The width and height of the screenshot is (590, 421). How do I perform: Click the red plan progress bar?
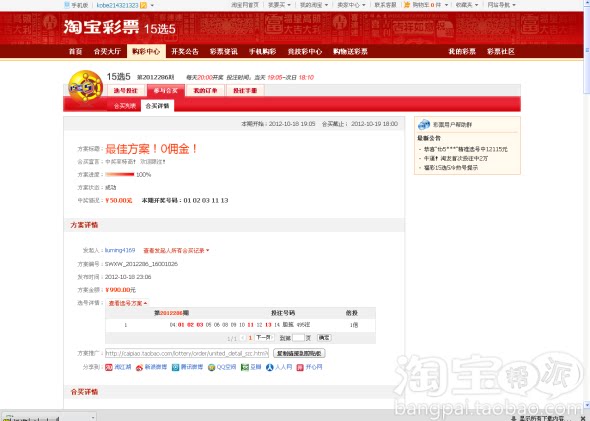click(120, 175)
